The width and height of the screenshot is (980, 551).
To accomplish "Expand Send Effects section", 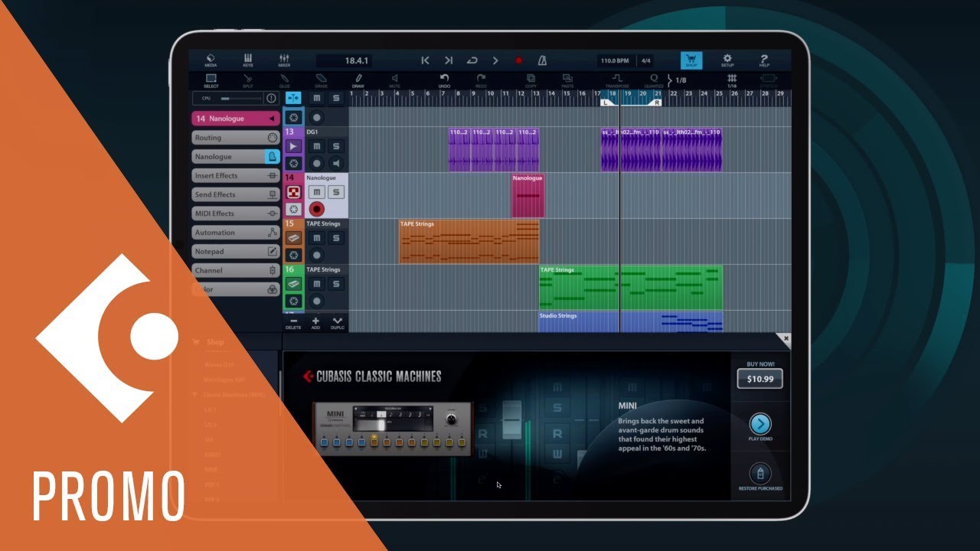I will (x=236, y=194).
